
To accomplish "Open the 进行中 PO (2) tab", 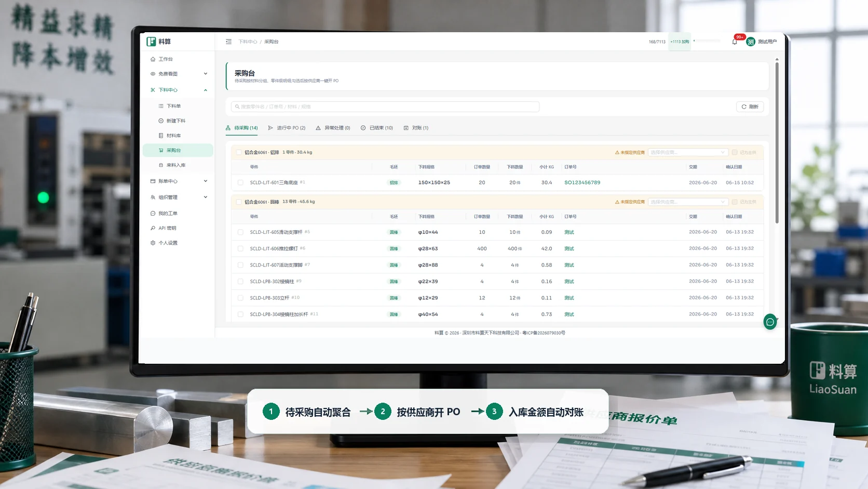I will (287, 128).
